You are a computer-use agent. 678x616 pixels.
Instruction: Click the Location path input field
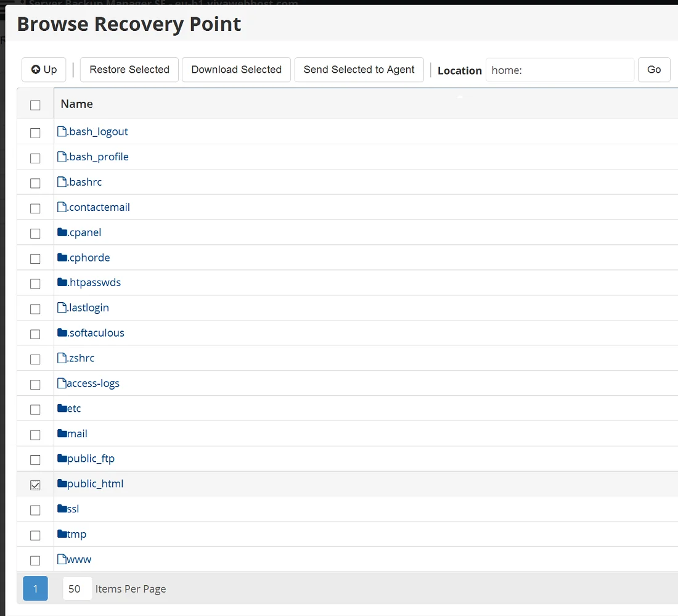(560, 70)
